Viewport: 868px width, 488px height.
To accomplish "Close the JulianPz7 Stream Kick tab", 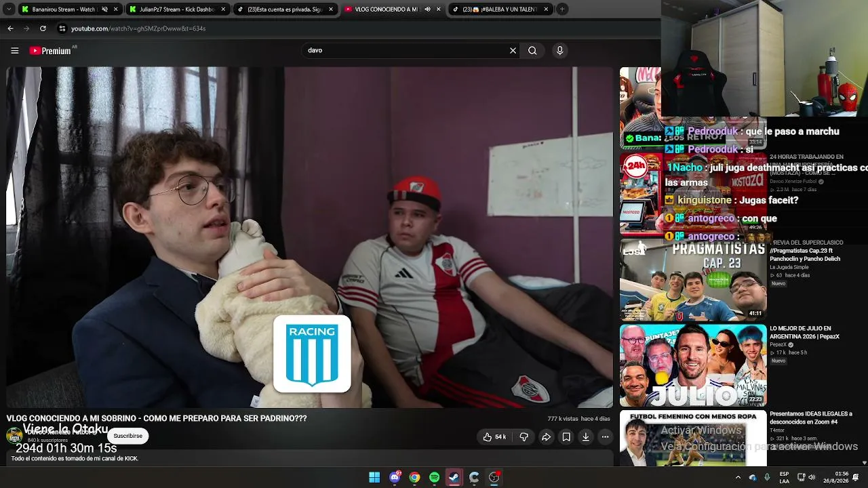I will [x=223, y=9].
